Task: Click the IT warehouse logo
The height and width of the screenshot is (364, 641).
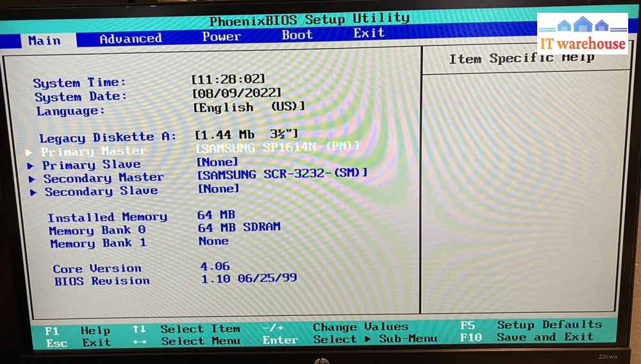Action: pos(582,34)
